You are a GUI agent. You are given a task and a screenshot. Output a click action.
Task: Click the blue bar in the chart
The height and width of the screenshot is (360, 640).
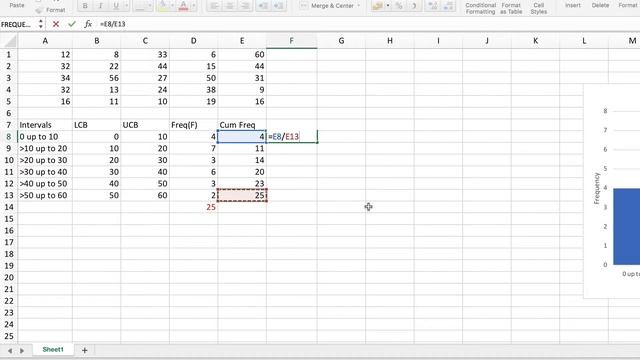click(627, 226)
